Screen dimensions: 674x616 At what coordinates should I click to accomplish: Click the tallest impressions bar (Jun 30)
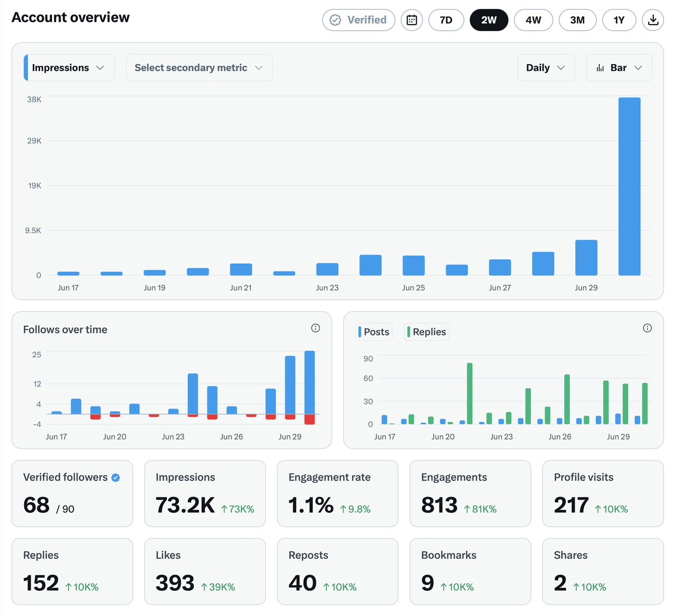click(629, 186)
